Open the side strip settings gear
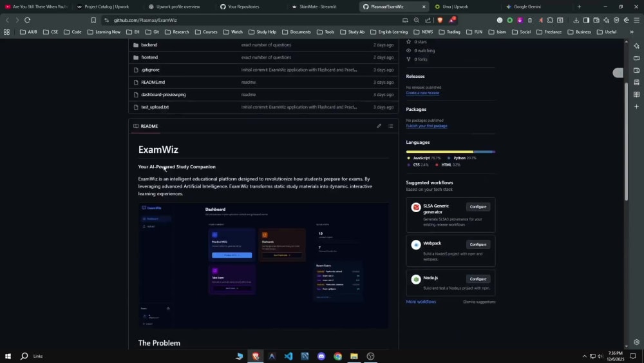Screen dimensions: 644x363 pos(637,342)
